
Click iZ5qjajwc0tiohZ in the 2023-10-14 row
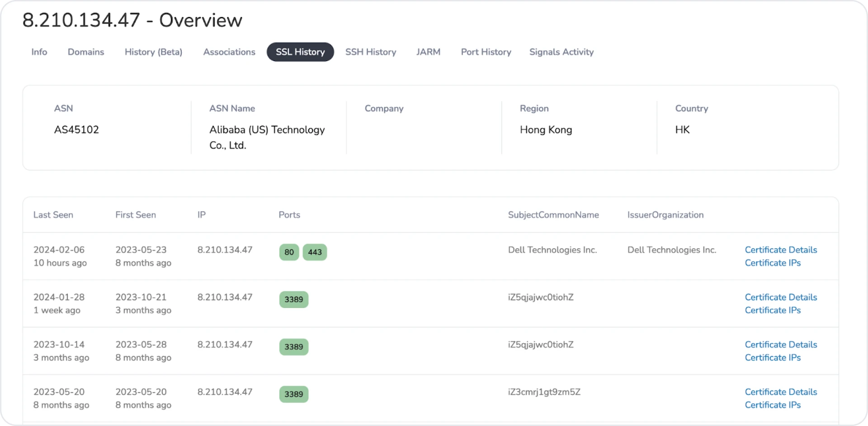[541, 345]
